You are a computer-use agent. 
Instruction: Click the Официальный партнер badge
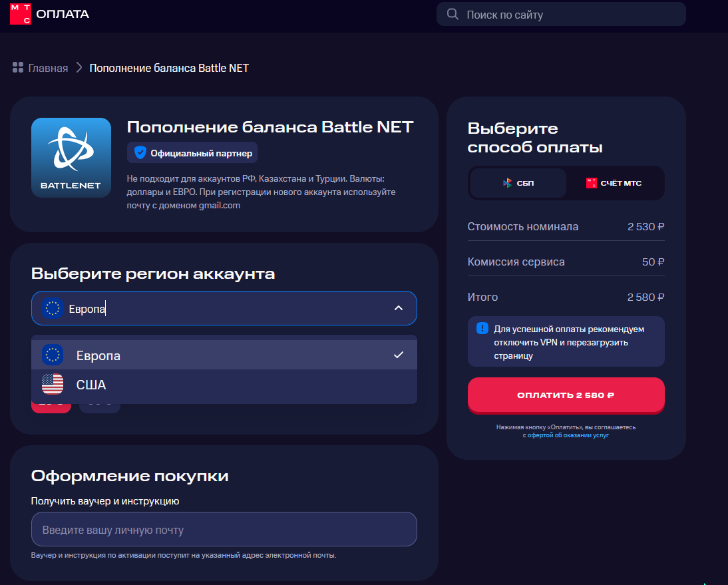tap(192, 153)
